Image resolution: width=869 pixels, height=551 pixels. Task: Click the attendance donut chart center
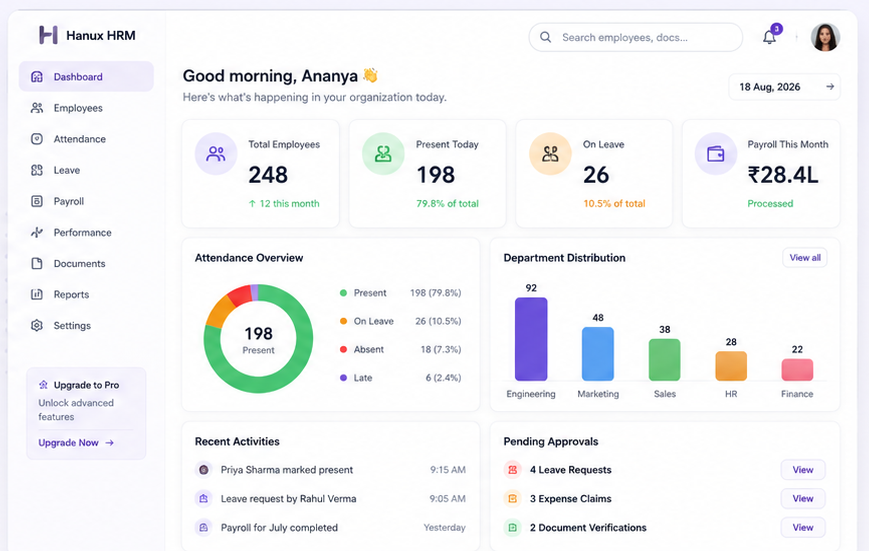(x=258, y=339)
